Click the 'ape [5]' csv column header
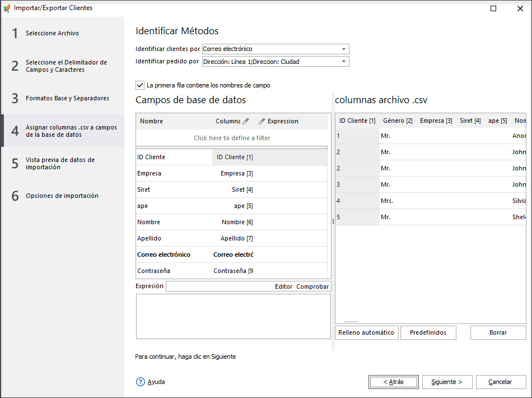Image resolution: width=532 pixels, height=398 pixels. 497,121
